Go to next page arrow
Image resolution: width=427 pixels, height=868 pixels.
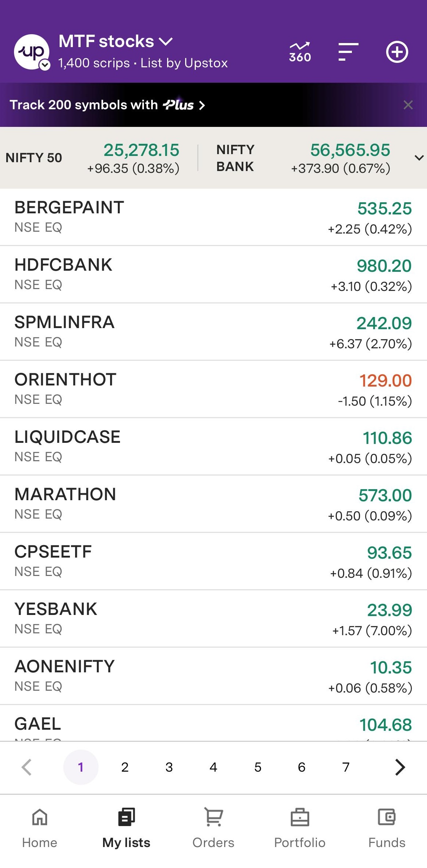pos(400,767)
